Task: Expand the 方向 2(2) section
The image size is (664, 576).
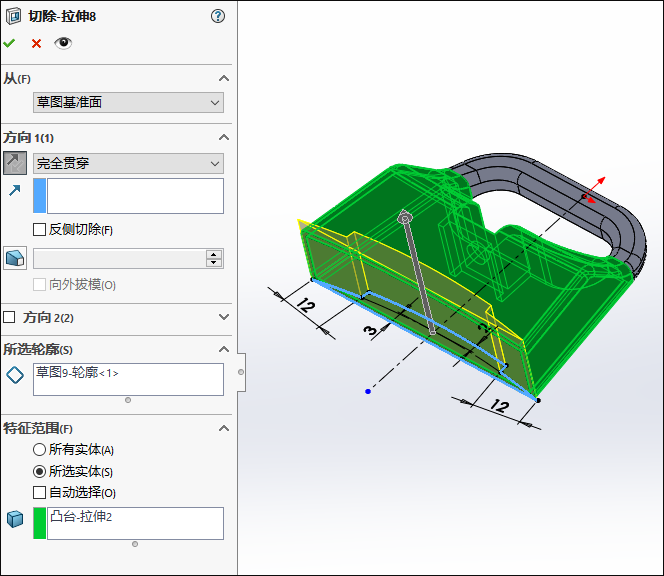Action: (224, 317)
